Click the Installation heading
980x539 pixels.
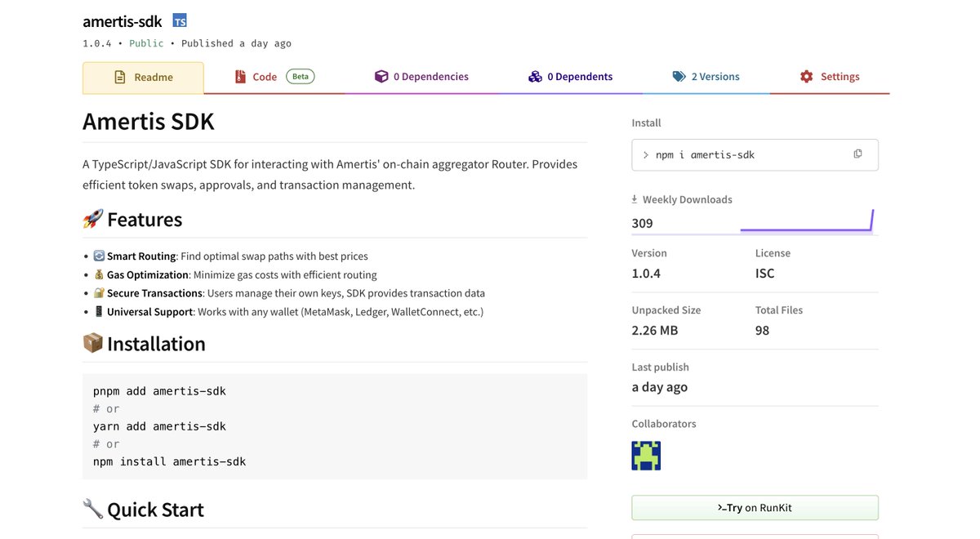click(156, 344)
